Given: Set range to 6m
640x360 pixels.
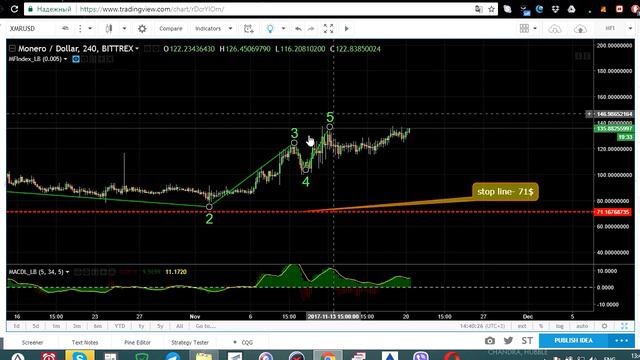Looking at the screenshot, I should tap(98, 326).
